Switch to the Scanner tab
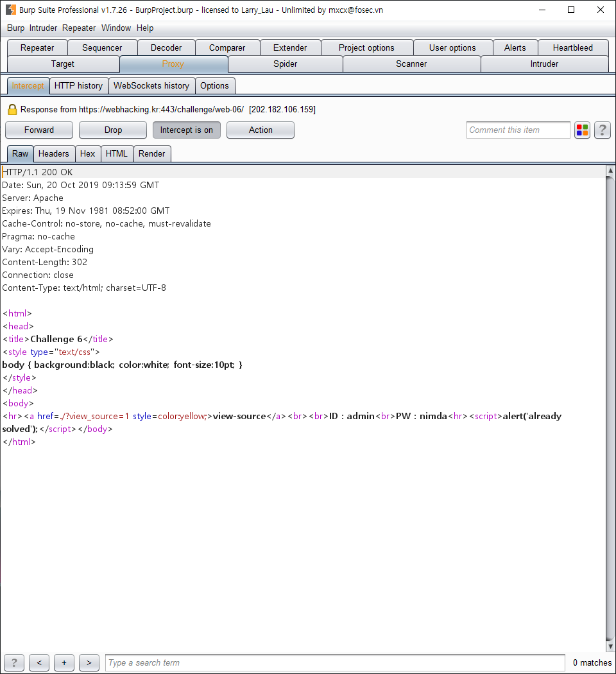 (x=411, y=64)
